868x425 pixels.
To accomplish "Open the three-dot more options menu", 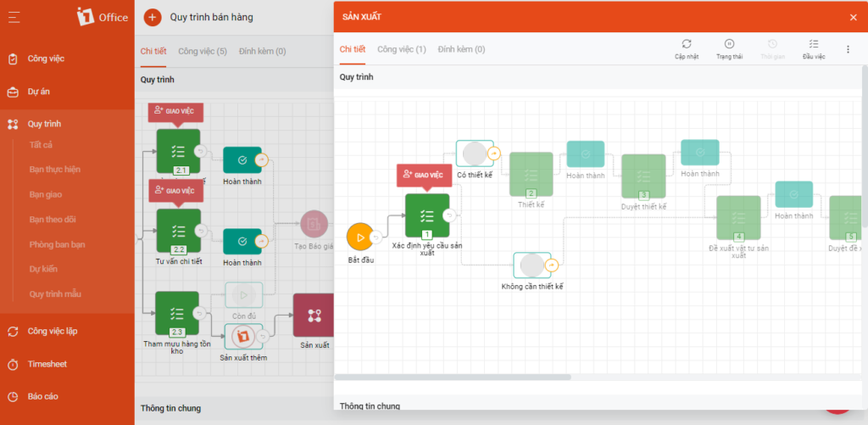I will click(848, 49).
